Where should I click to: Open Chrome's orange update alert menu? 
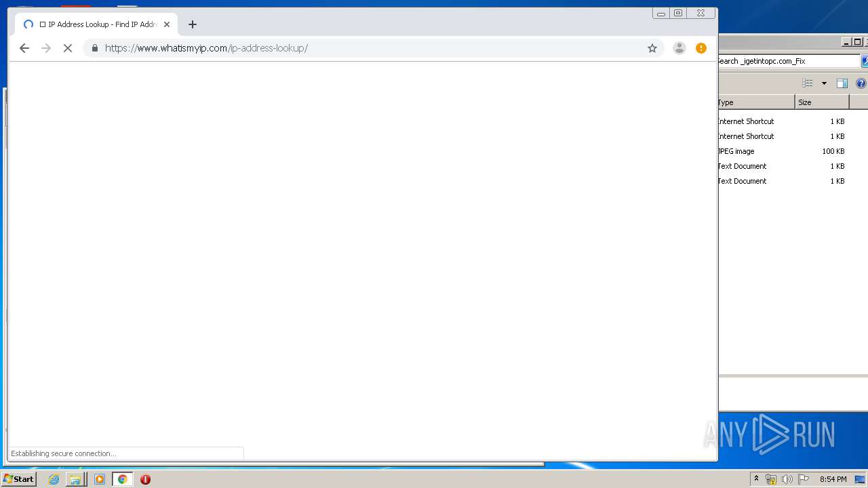[701, 48]
